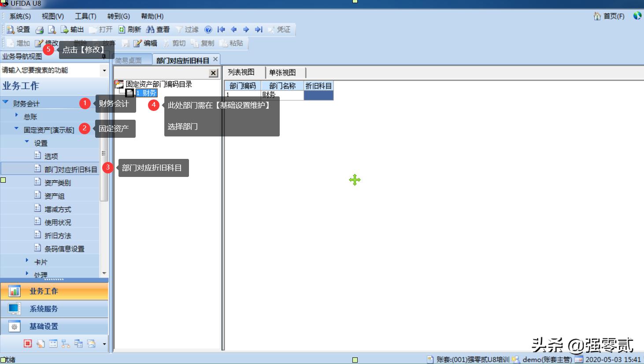Click the 打开 open toolbar button

point(101,29)
